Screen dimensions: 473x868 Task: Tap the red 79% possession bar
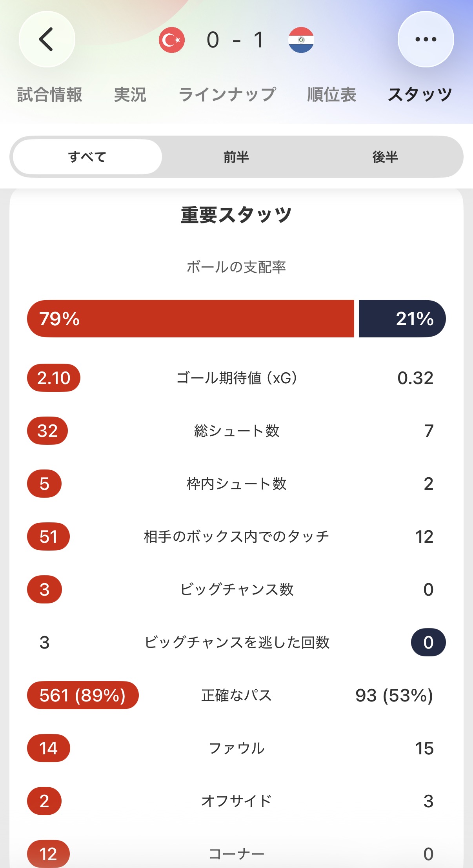(191, 319)
